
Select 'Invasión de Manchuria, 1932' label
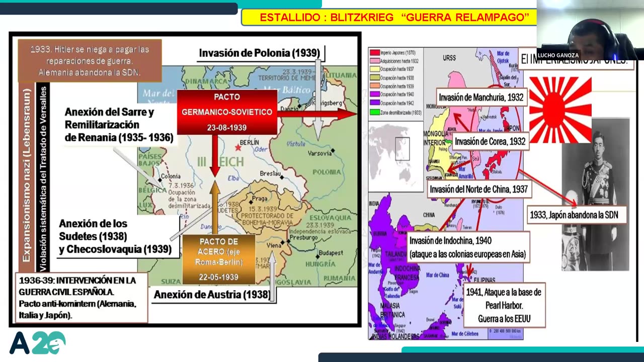(x=481, y=98)
